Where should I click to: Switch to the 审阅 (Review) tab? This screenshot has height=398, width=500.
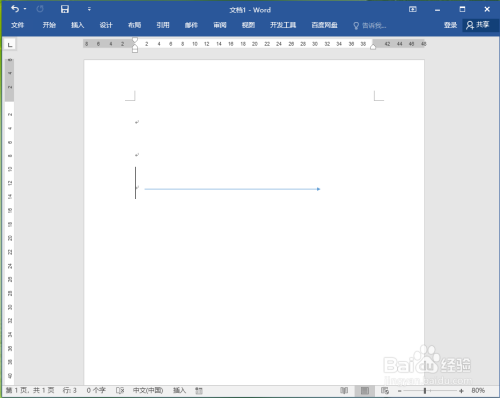(220, 25)
